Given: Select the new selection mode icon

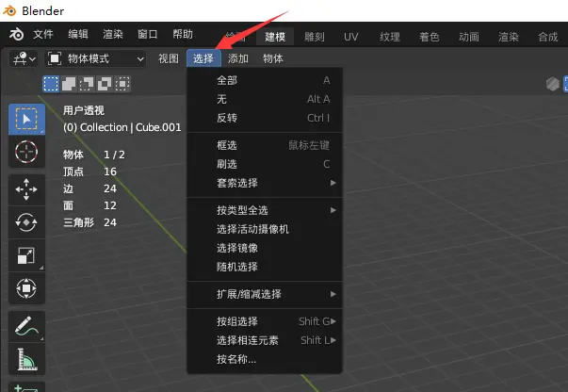Looking at the screenshot, I should point(51,84).
